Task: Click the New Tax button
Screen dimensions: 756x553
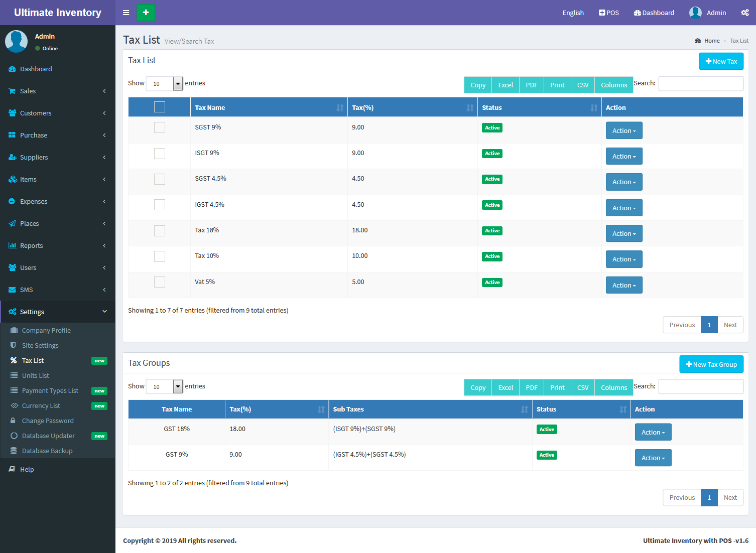Action: click(x=721, y=61)
